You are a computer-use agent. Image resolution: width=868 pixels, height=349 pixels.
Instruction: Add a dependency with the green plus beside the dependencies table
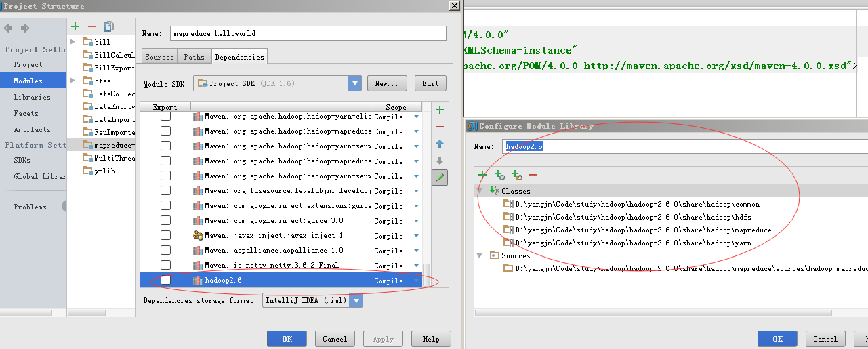point(440,110)
